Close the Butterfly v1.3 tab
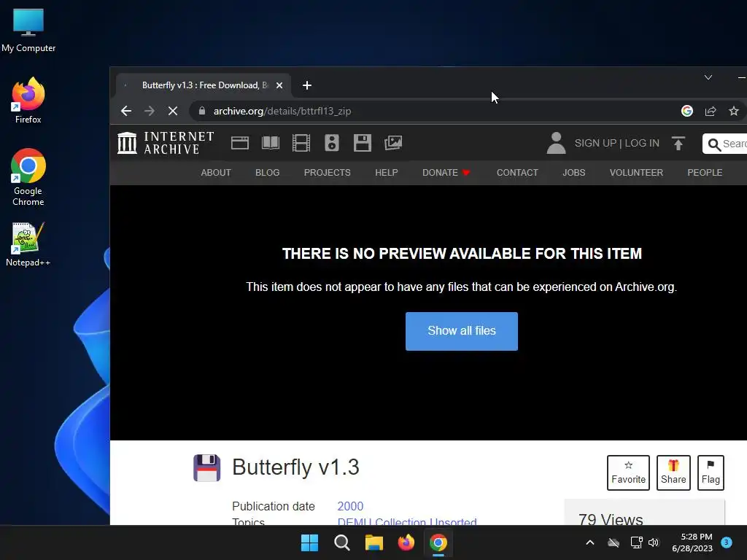Image resolution: width=747 pixels, height=560 pixels. tap(279, 85)
